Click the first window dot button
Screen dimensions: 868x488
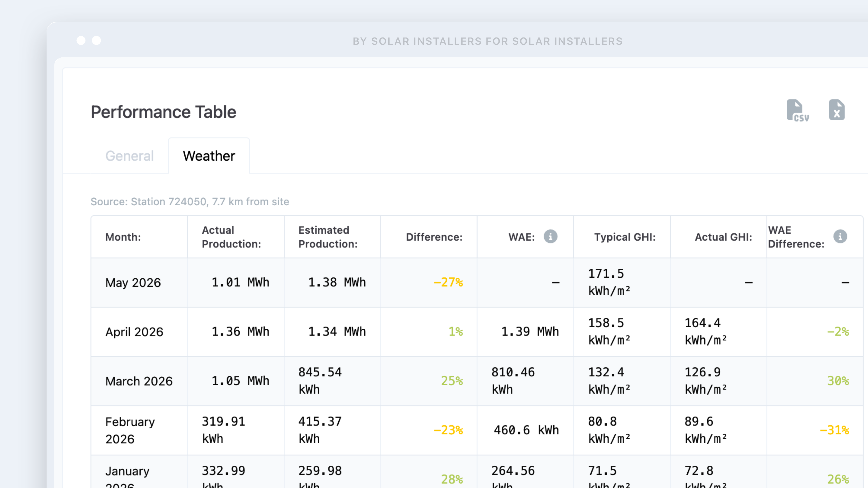[x=81, y=40]
